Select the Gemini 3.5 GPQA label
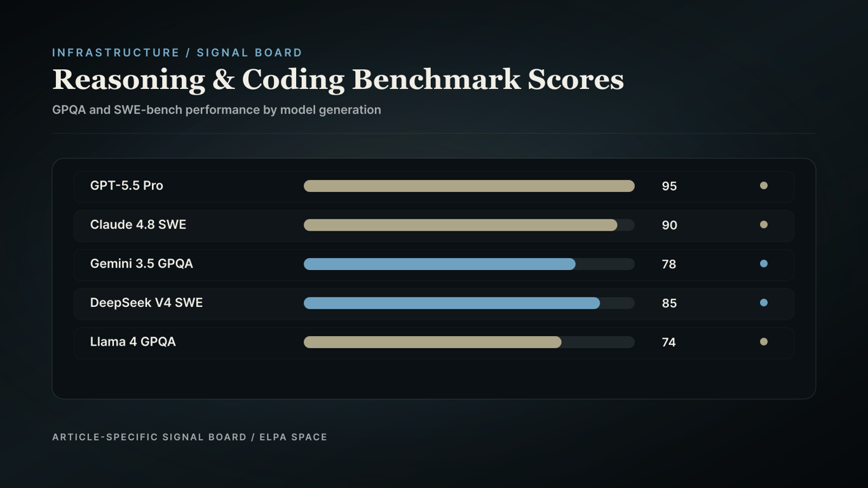Viewport: 868px width, 488px height. [x=142, y=264]
